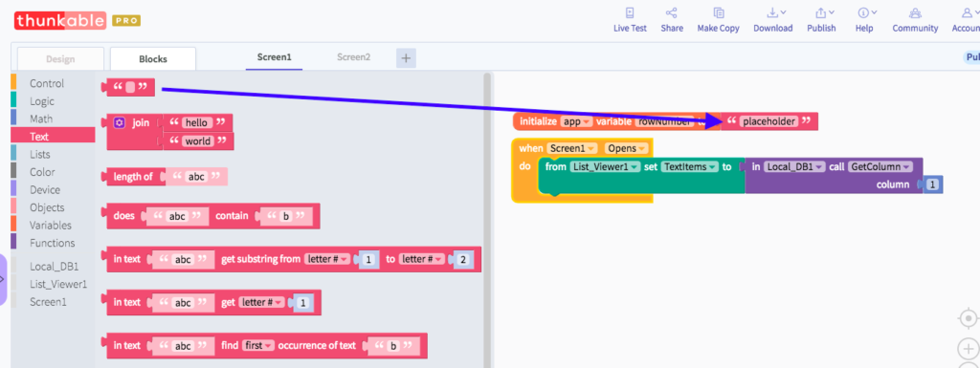Select the Variables block category
The width and height of the screenshot is (980, 368).
coord(51,226)
